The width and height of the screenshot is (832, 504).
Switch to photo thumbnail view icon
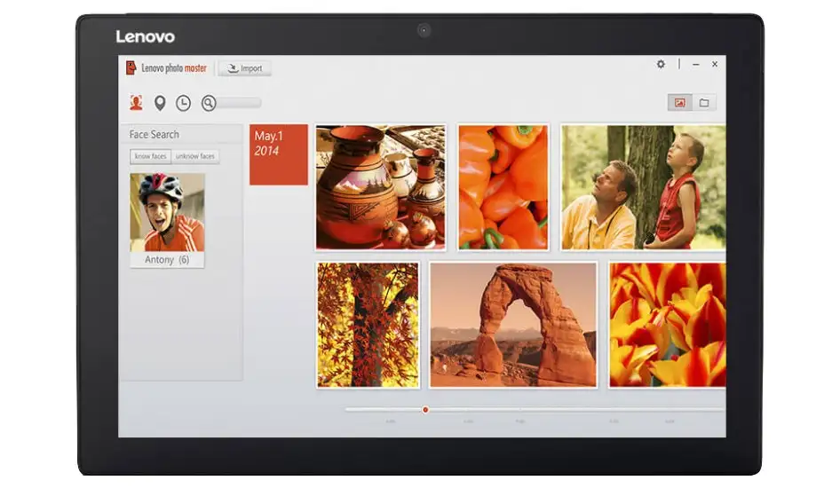(x=679, y=103)
